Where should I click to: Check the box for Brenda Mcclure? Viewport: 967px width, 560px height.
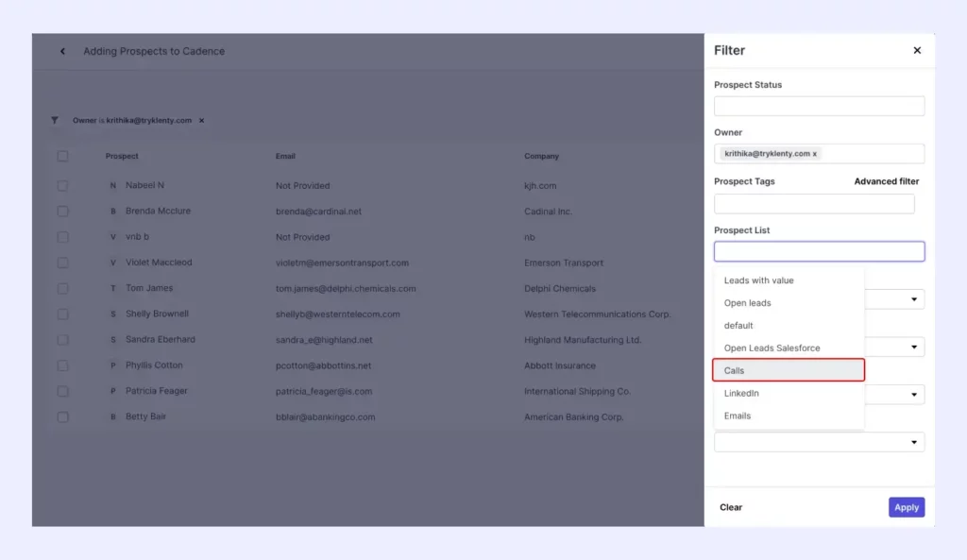(62, 211)
